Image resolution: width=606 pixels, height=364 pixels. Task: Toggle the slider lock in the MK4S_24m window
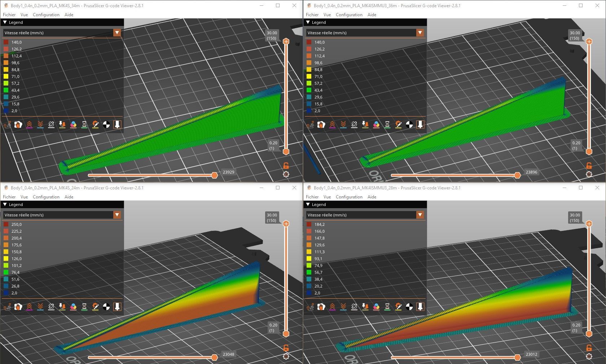286,348
